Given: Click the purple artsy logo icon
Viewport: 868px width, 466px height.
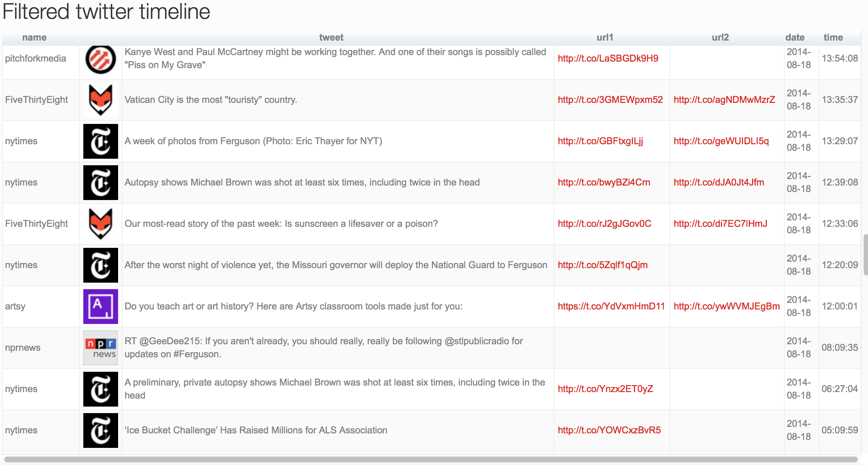Looking at the screenshot, I should [x=100, y=307].
